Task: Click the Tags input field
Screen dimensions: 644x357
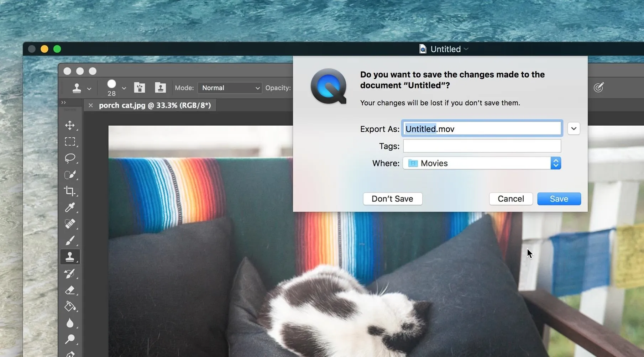Action: click(x=482, y=146)
